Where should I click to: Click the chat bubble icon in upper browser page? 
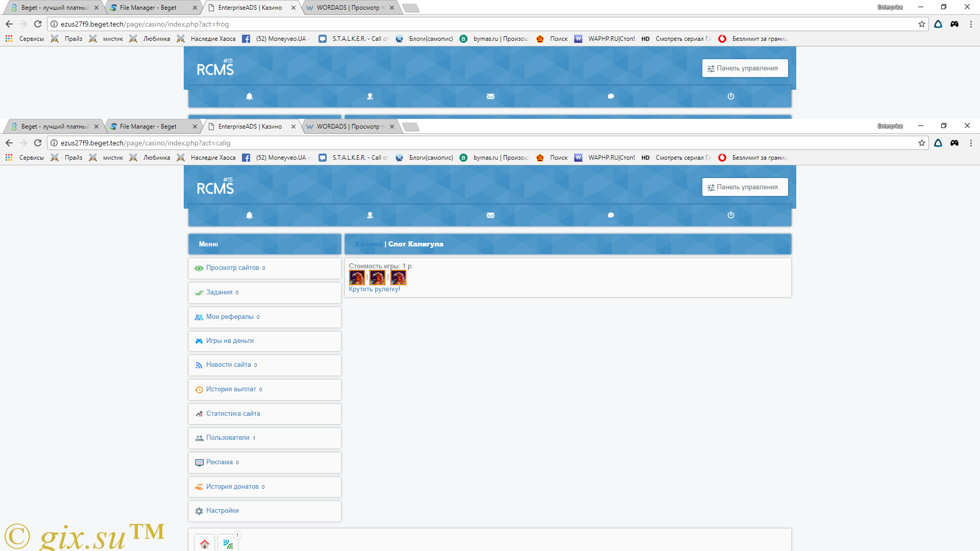tap(611, 96)
